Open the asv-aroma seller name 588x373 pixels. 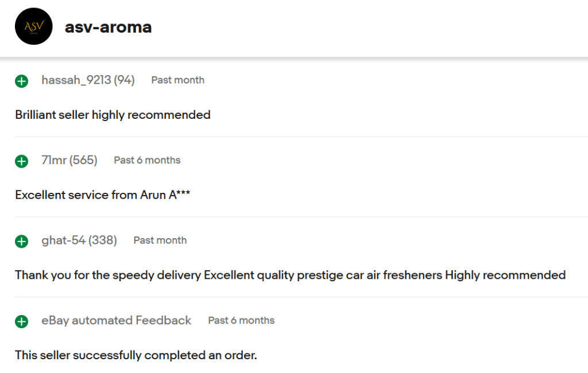(108, 27)
